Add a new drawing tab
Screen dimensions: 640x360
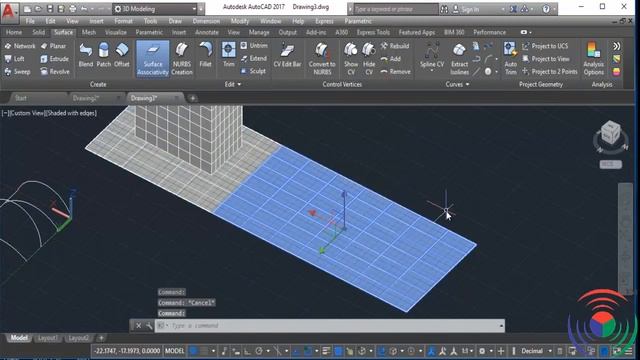coord(193,98)
